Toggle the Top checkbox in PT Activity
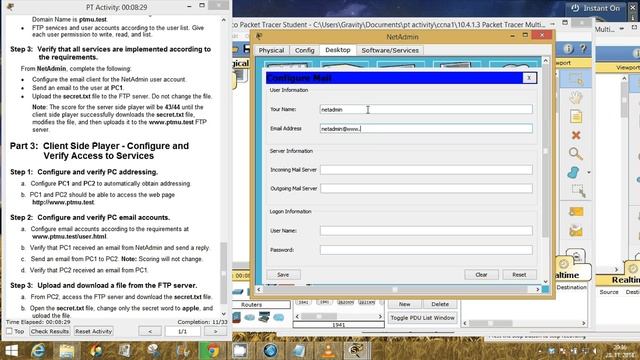 click(9, 331)
